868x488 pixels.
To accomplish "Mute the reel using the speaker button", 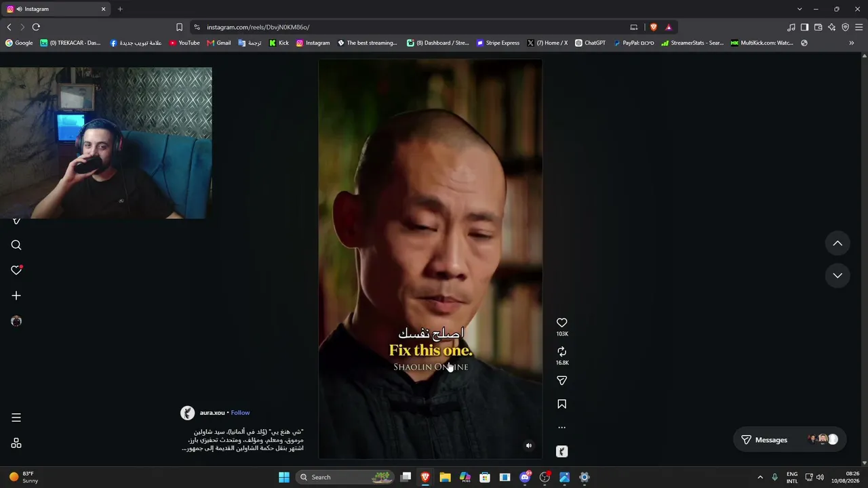I will (529, 445).
